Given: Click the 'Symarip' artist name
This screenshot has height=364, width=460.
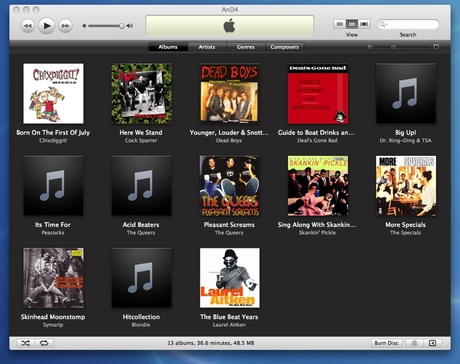Looking at the screenshot, I should [53, 325].
